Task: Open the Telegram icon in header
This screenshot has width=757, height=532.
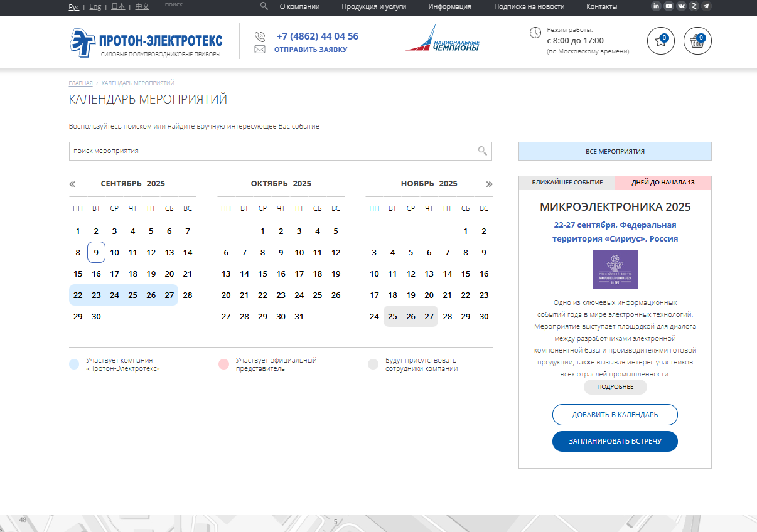Action: pyautogui.click(x=706, y=6)
